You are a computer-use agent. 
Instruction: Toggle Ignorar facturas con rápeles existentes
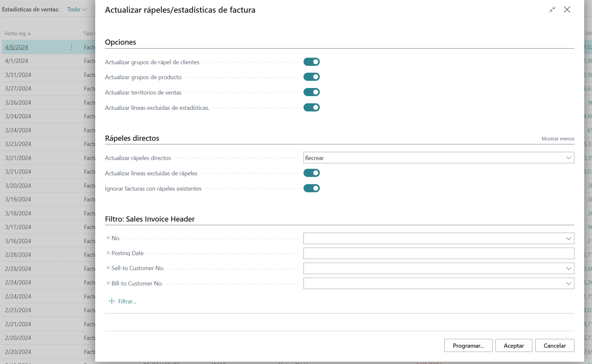click(x=312, y=188)
